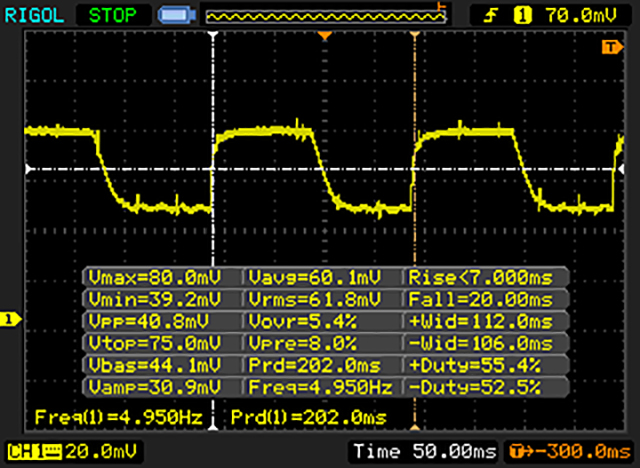Click the Vtop=75.0mV measurement
640x468 pixels.
[x=155, y=343]
